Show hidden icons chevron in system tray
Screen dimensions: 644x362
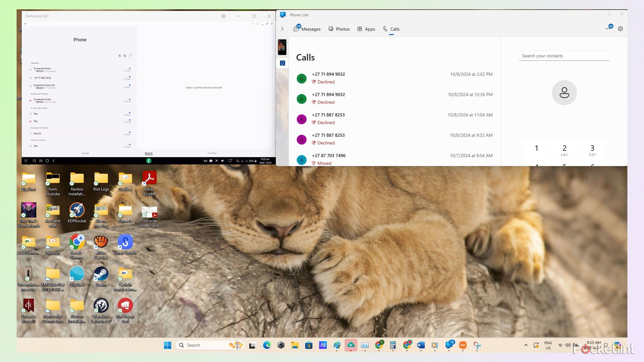(x=526, y=345)
